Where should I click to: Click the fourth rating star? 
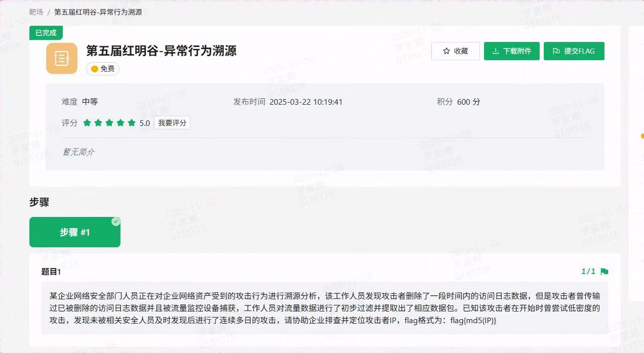click(x=120, y=123)
